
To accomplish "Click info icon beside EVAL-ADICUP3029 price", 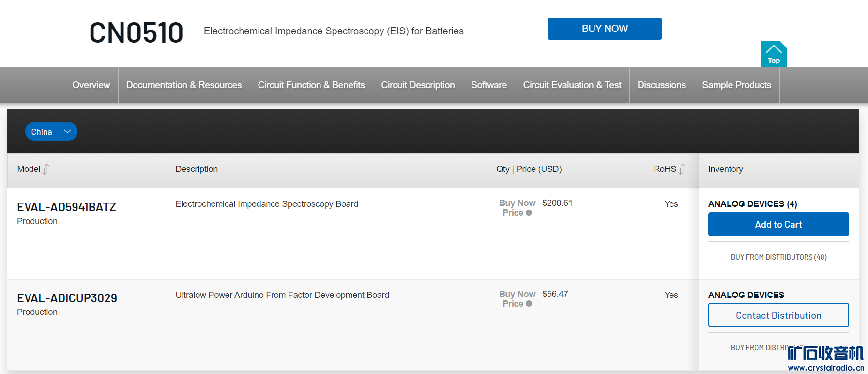I will (x=529, y=304).
